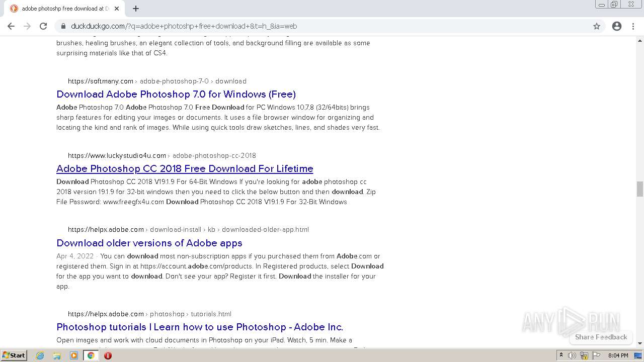
Task: Open the media player taskbar icon
Action: 74,355
